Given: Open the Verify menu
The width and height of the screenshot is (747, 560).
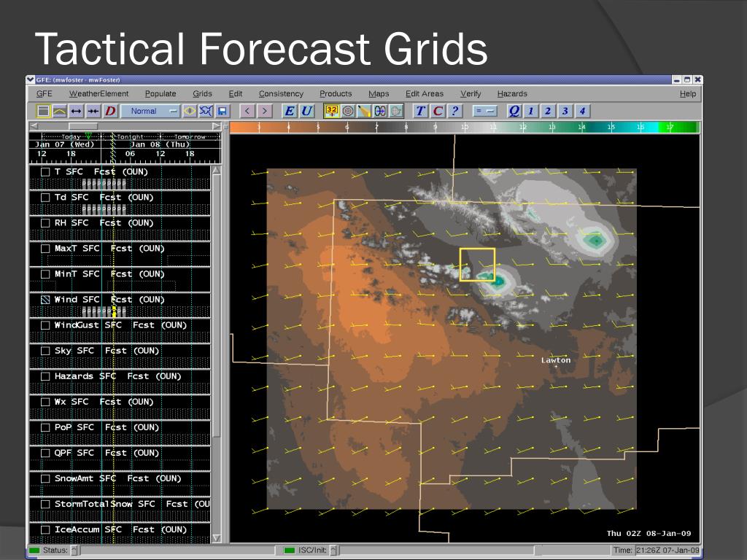Looking at the screenshot, I should [x=471, y=94].
